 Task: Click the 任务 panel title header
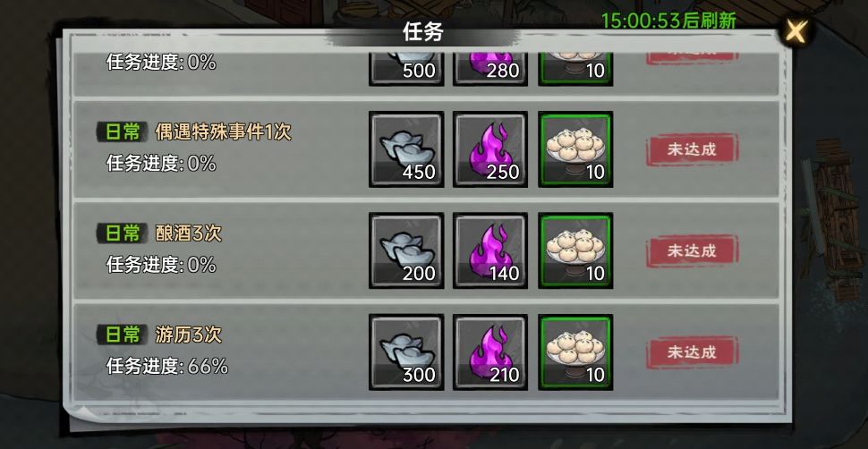click(x=423, y=33)
